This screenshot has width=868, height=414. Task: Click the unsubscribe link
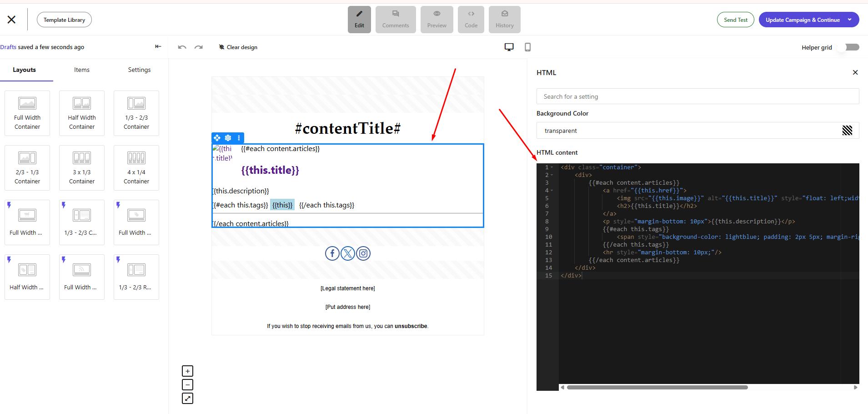(411, 326)
